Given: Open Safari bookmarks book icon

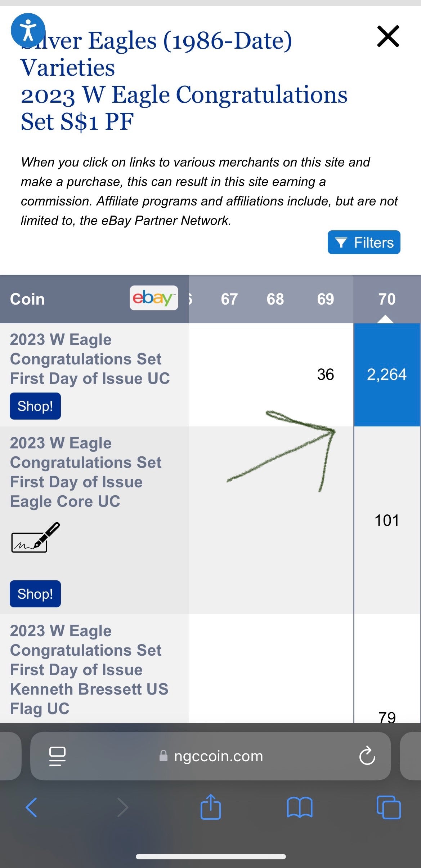Looking at the screenshot, I should (x=300, y=807).
